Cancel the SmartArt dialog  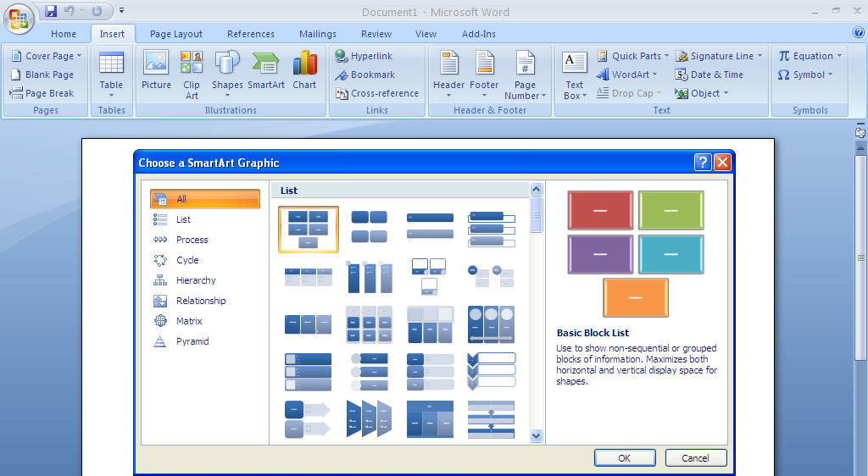tap(695, 458)
